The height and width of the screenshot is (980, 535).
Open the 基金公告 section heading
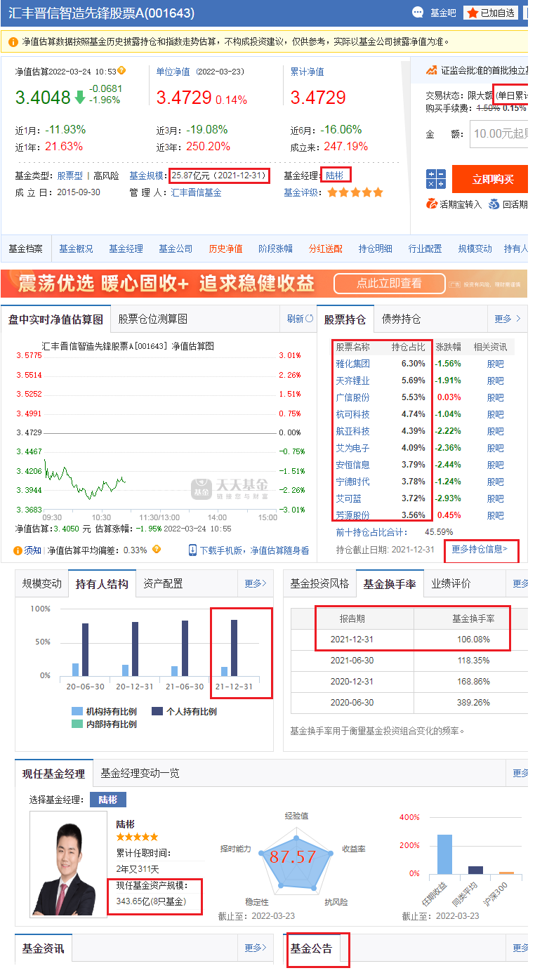(311, 948)
